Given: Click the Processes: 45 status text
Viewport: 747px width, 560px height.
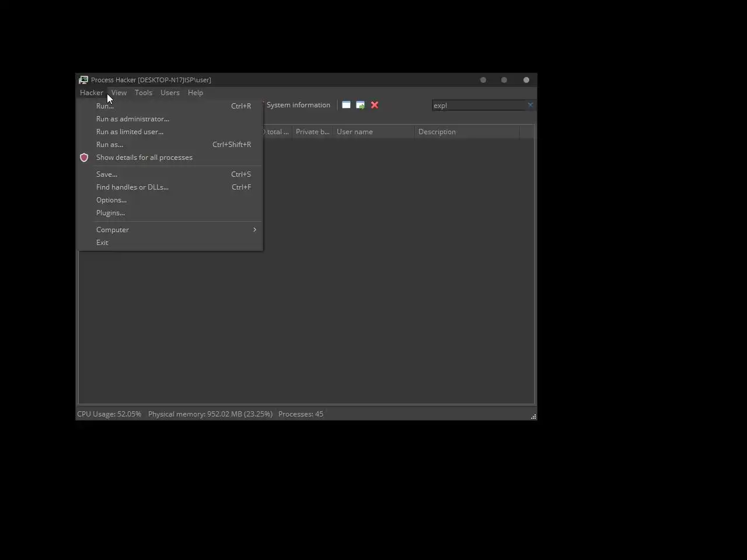Looking at the screenshot, I should coord(301,414).
